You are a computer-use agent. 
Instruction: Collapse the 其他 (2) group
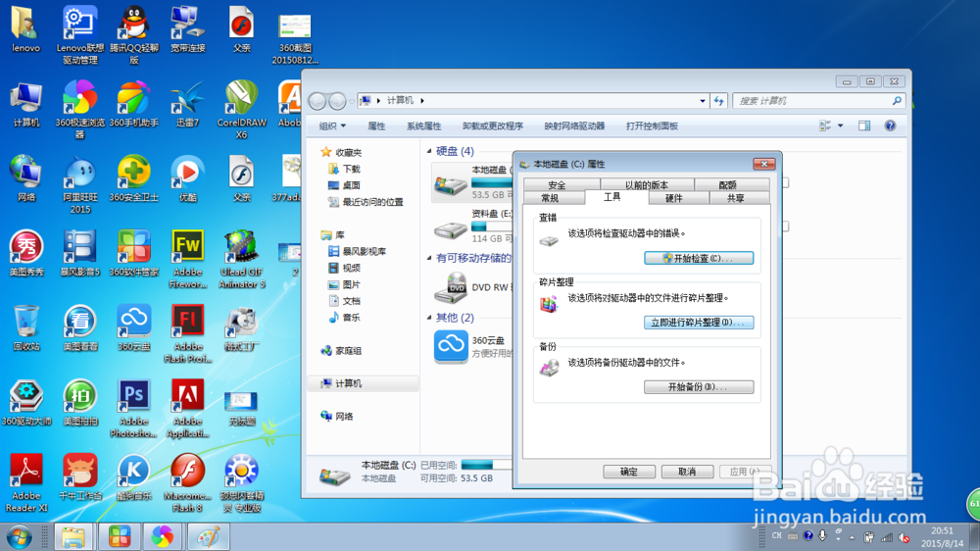tap(429, 317)
